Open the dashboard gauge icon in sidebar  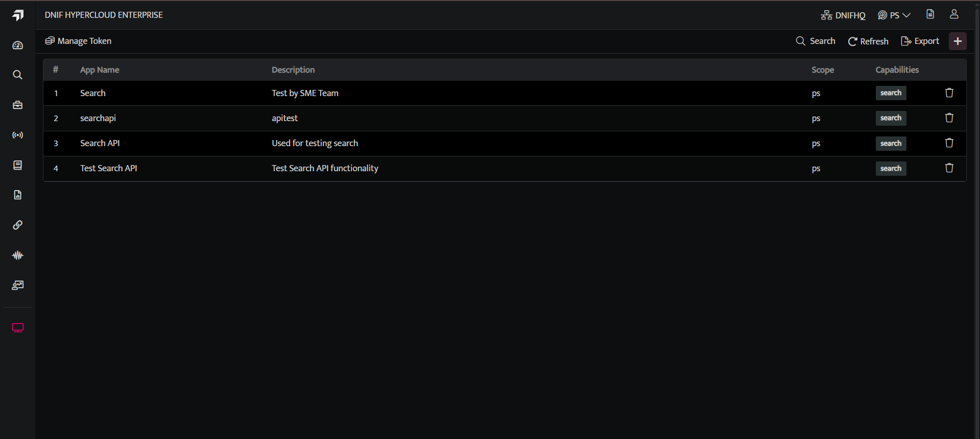pyautogui.click(x=17, y=45)
